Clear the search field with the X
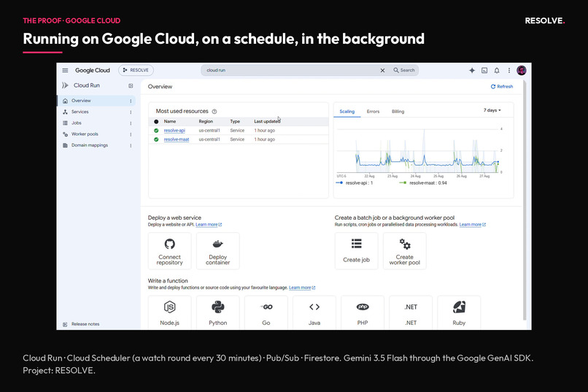The height and width of the screenshot is (392, 588). click(382, 70)
